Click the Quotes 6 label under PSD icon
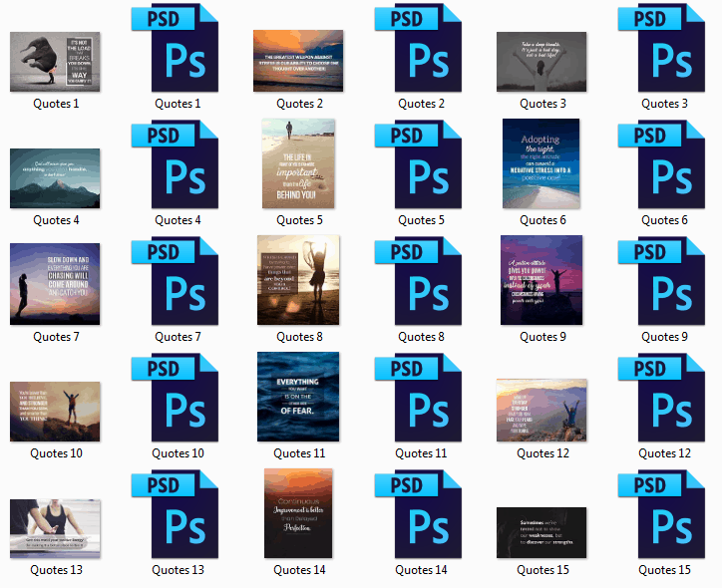 click(664, 220)
